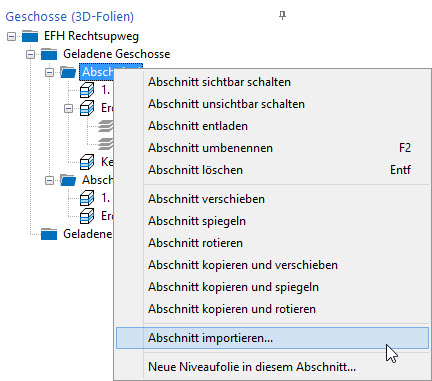The height and width of the screenshot is (381, 432).
Task: Collapse the Geladene Geschosse tree node
Action: [x=30, y=54]
